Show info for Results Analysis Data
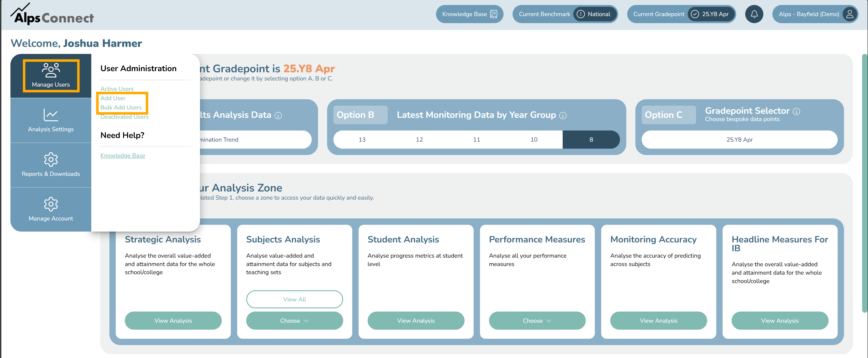The height and width of the screenshot is (358, 868). pos(278,116)
